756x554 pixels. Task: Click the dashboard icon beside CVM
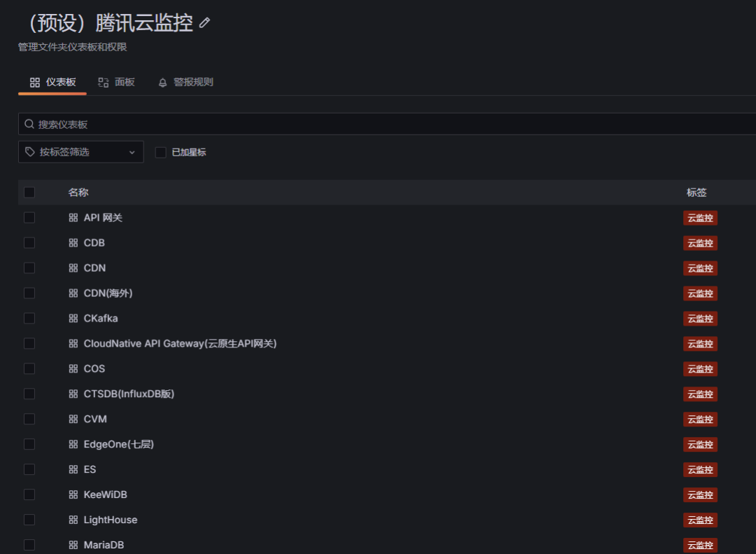[x=73, y=419]
